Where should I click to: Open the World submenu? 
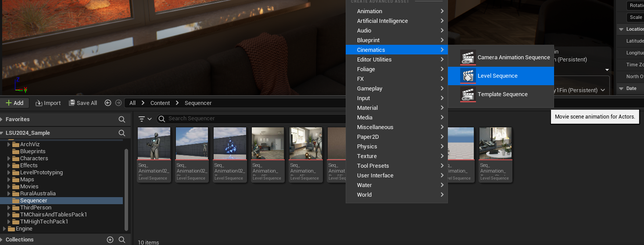(x=397, y=195)
